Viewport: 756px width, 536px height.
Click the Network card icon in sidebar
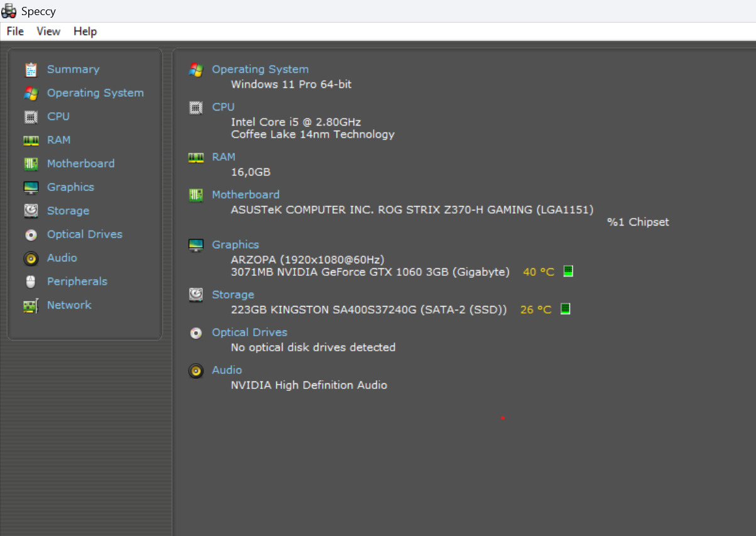point(31,305)
